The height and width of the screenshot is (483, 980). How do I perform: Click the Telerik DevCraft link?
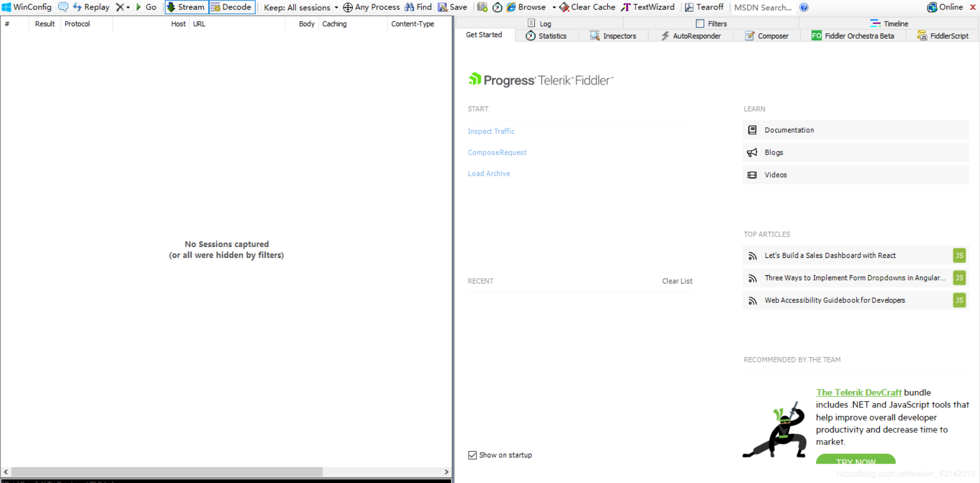(858, 392)
